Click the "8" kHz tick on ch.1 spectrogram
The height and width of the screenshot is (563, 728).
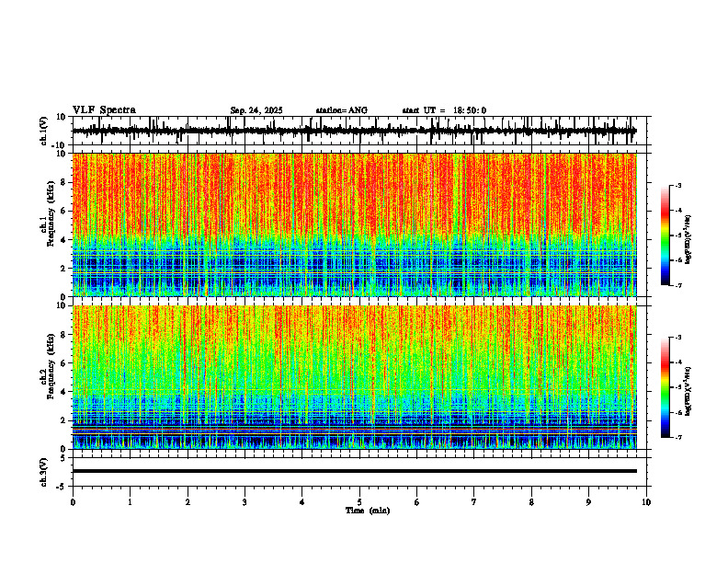click(65, 182)
